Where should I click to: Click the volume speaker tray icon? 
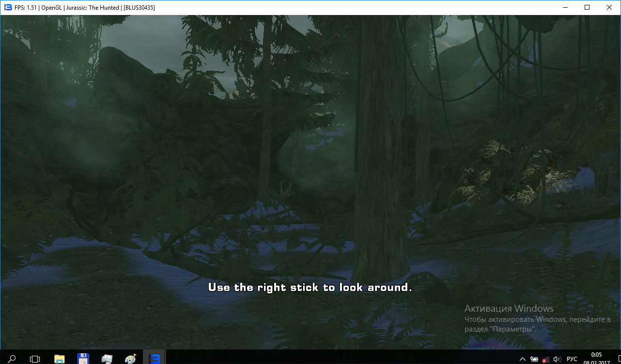pyautogui.click(x=558, y=359)
